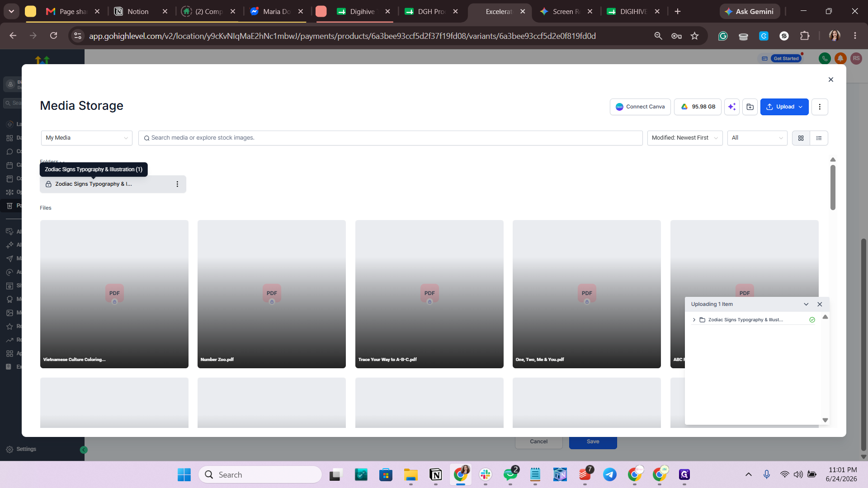Open Slack from the taskbar
Viewport: 868px width, 488px height.
click(x=486, y=475)
